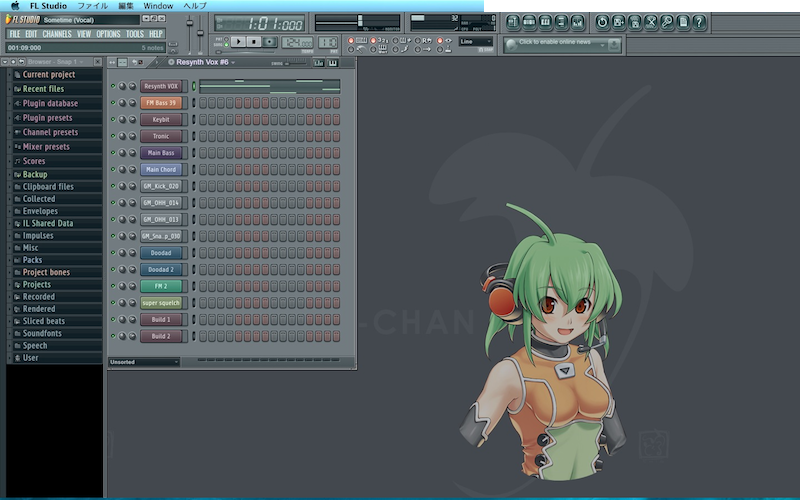This screenshot has height=500, width=800.
Task: Open the macOS Window menu
Action: [x=158, y=6]
